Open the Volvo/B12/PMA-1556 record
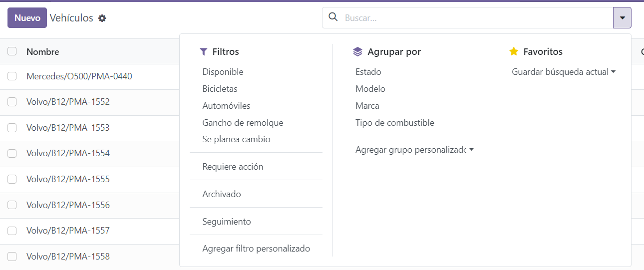644x270 pixels. click(x=68, y=205)
